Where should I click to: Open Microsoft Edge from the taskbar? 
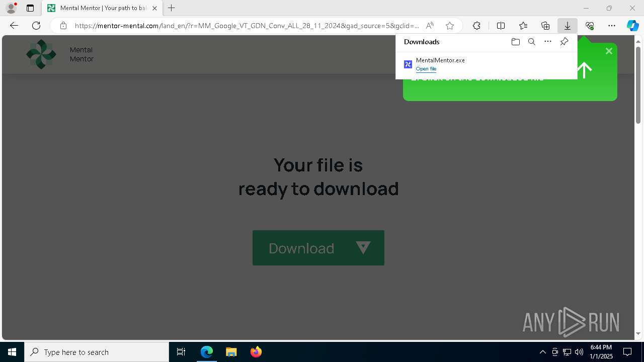[x=207, y=352]
